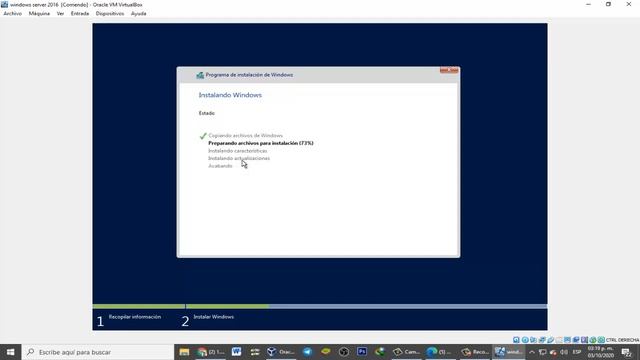The width and height of the screenshot is (640, 360).
Task: Click the CPU virtualization status icon
Action: pos(584,340)
